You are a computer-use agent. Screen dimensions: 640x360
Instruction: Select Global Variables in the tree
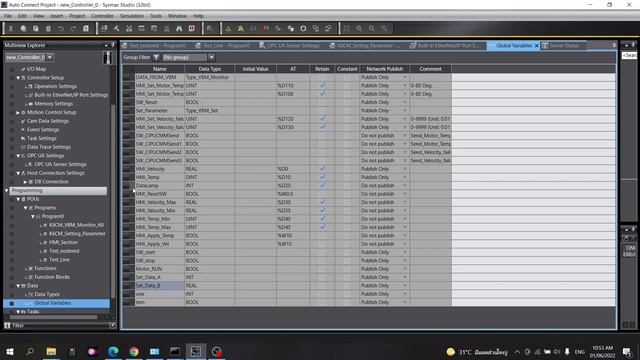point(53,303)
